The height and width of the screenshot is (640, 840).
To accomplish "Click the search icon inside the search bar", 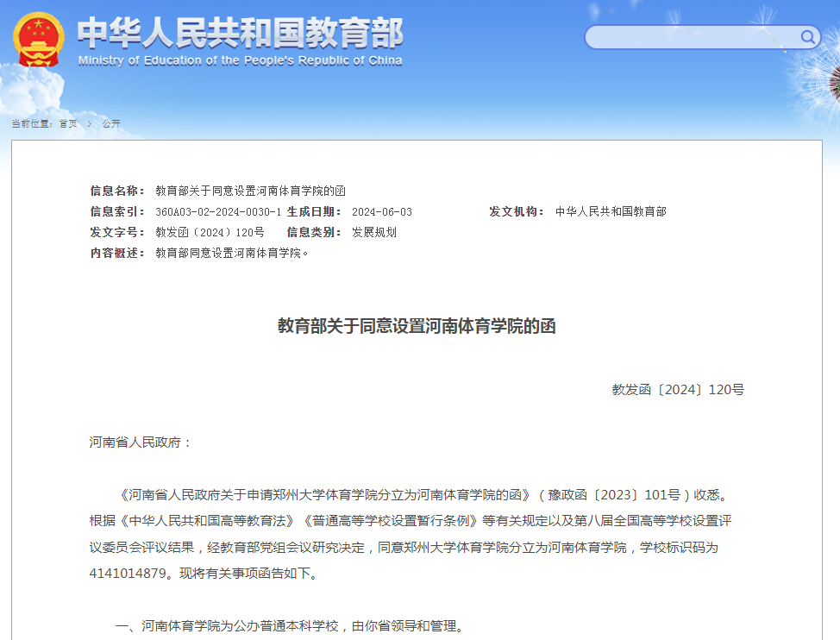I will (x=807, y=37).
